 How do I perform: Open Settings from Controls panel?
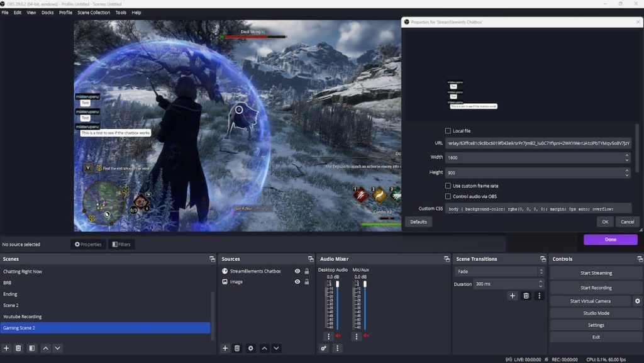[x=596, y=325]
